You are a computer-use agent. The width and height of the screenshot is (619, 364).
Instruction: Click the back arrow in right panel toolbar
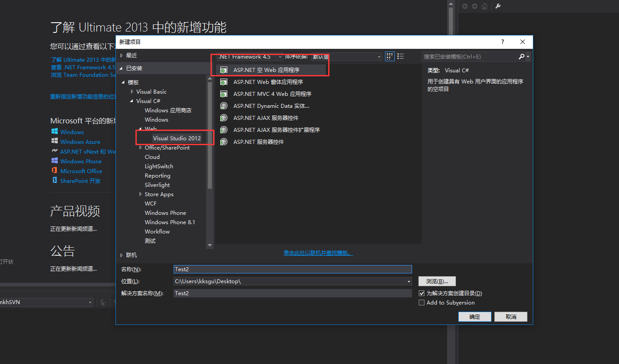coord(465,6)
